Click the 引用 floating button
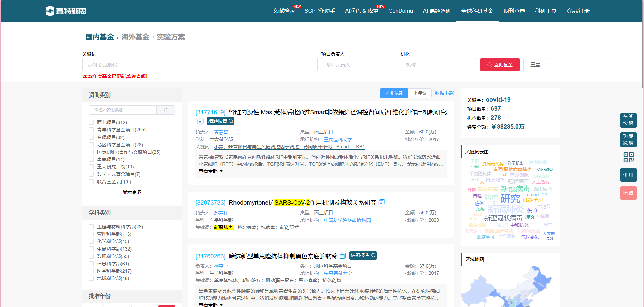Viewport: 644px width, 307px height. click(628, 175)
